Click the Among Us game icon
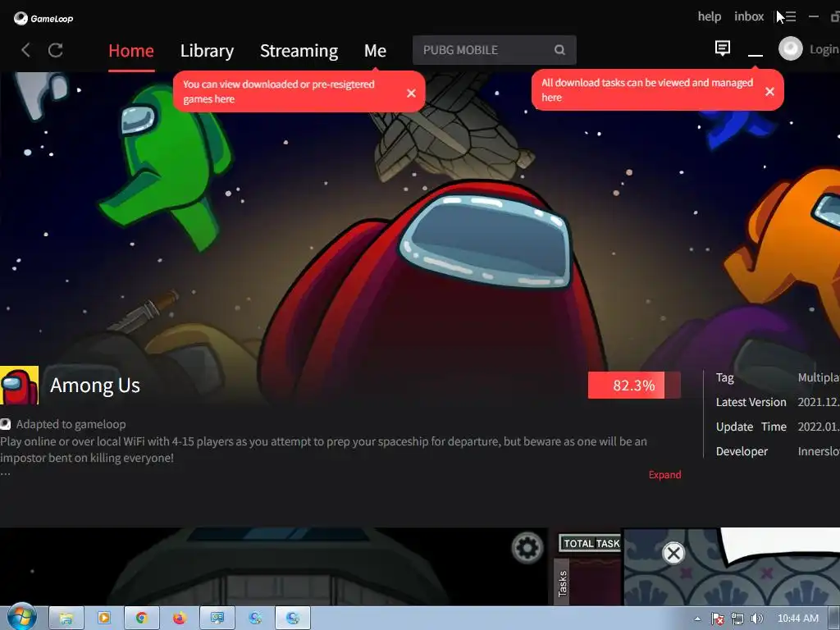This screenshot has width=840, height=630. click(x=20, y=386)
